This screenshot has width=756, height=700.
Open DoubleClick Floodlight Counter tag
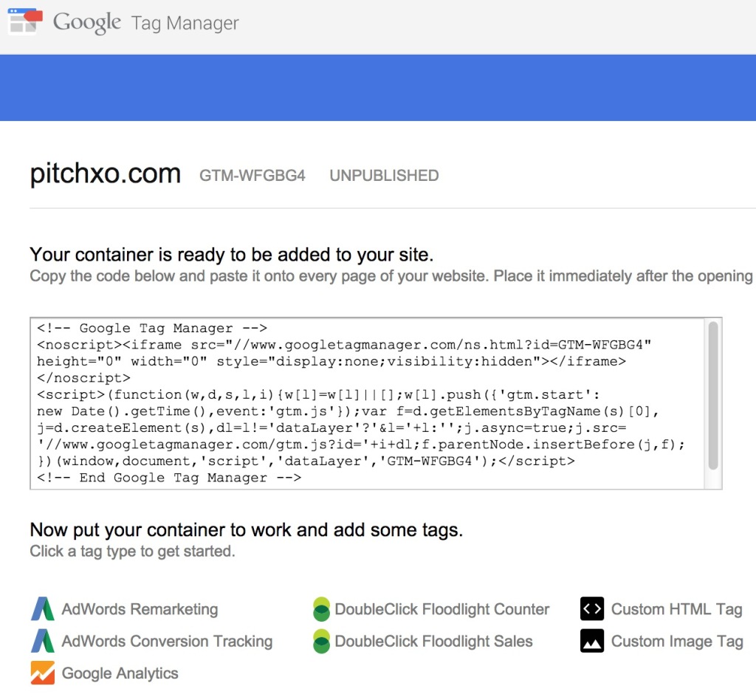click(442, 609)
